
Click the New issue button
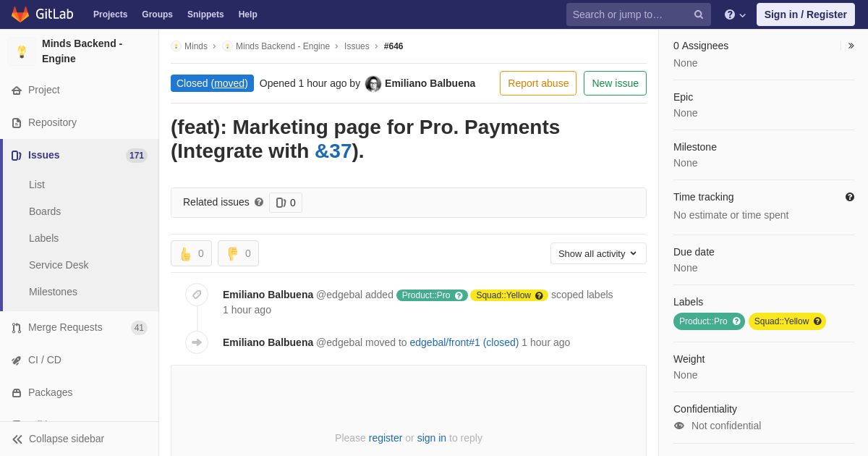pos(615,83)
